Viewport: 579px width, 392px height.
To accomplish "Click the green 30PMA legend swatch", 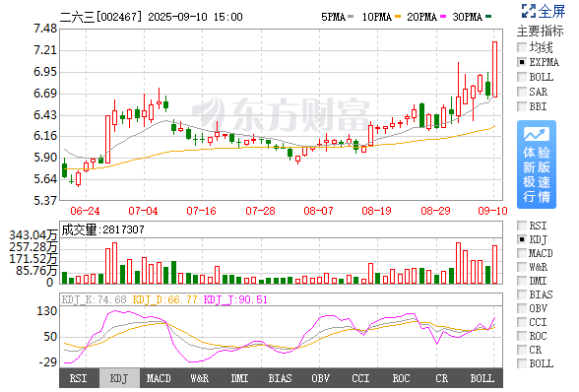I will pyautogui.click(x=488, y=17).
